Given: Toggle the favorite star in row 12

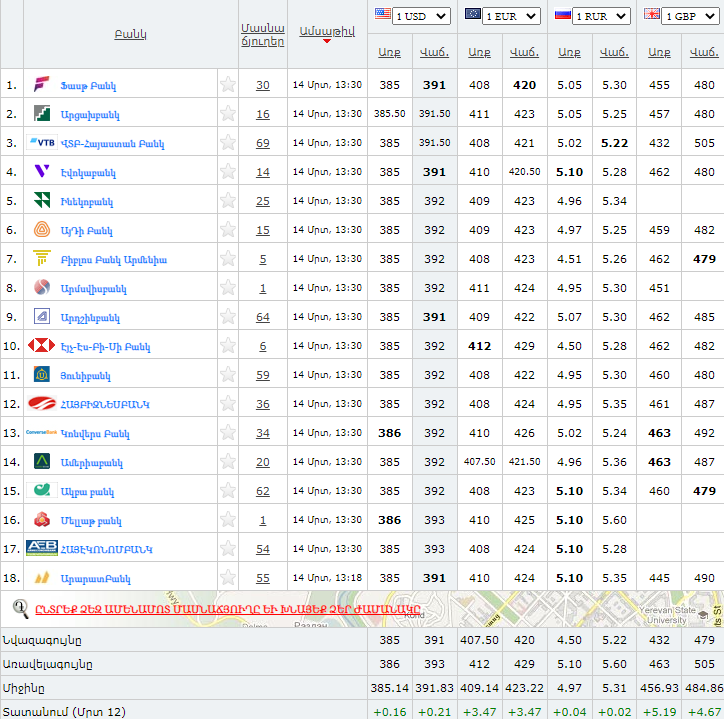Looking at the screenshot, I should tap(228, 404).
